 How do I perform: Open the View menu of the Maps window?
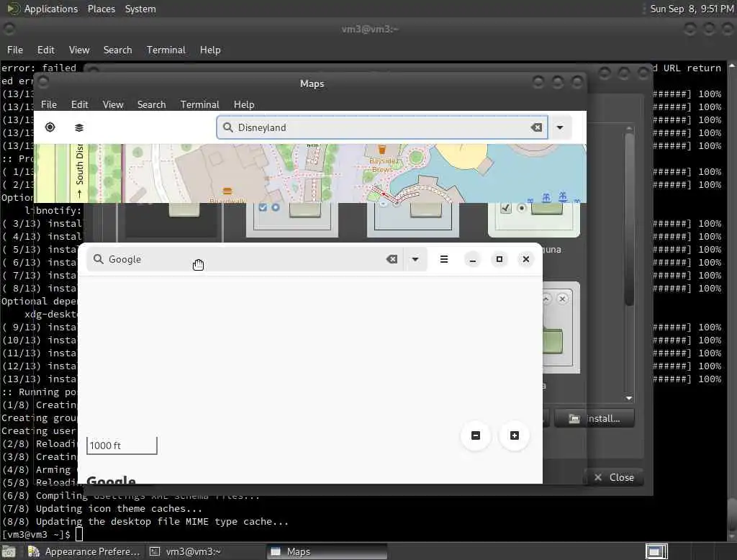(x=113, y=104)
